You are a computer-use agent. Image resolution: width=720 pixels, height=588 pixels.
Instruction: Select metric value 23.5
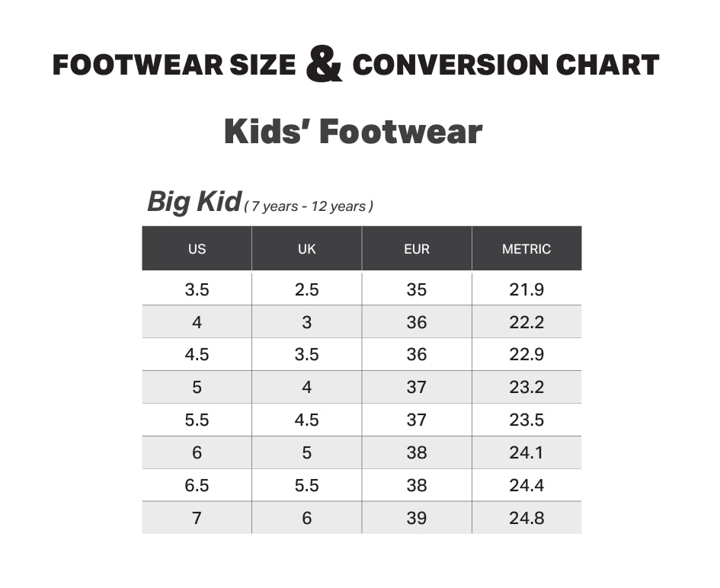[526, 420]
